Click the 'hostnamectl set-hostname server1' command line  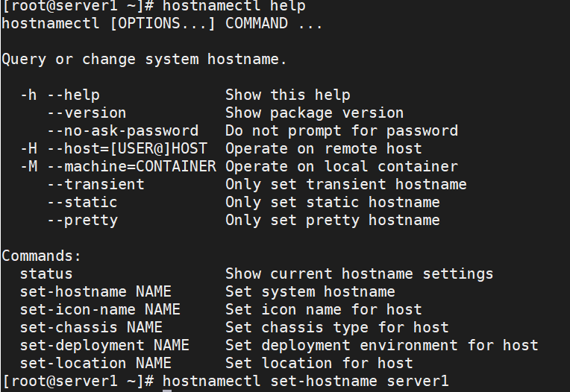[306, 381]
